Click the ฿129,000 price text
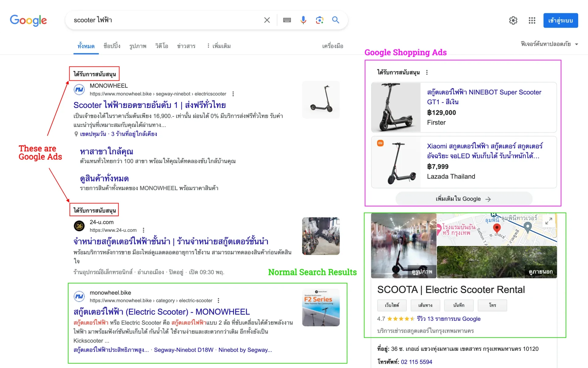Image resolution: width=588 pixels, height=368 pixels. click(441, 113)
